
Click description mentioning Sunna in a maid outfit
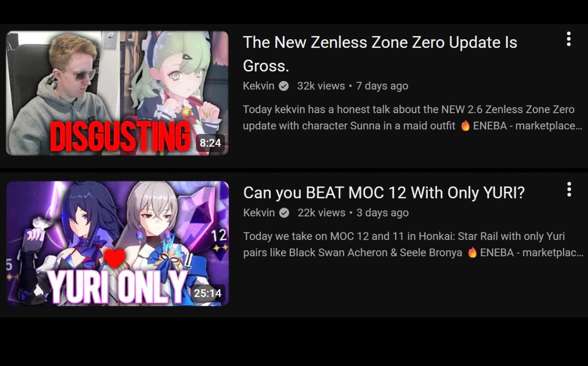click(x=412, y=118)
